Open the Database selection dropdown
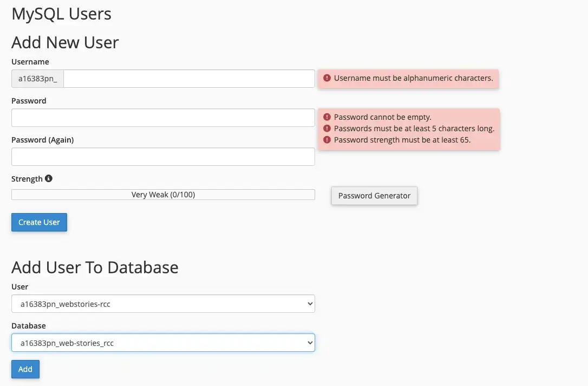Image resolution: width=588 pixels, height=386 pixels. click(x=162, y=343)
